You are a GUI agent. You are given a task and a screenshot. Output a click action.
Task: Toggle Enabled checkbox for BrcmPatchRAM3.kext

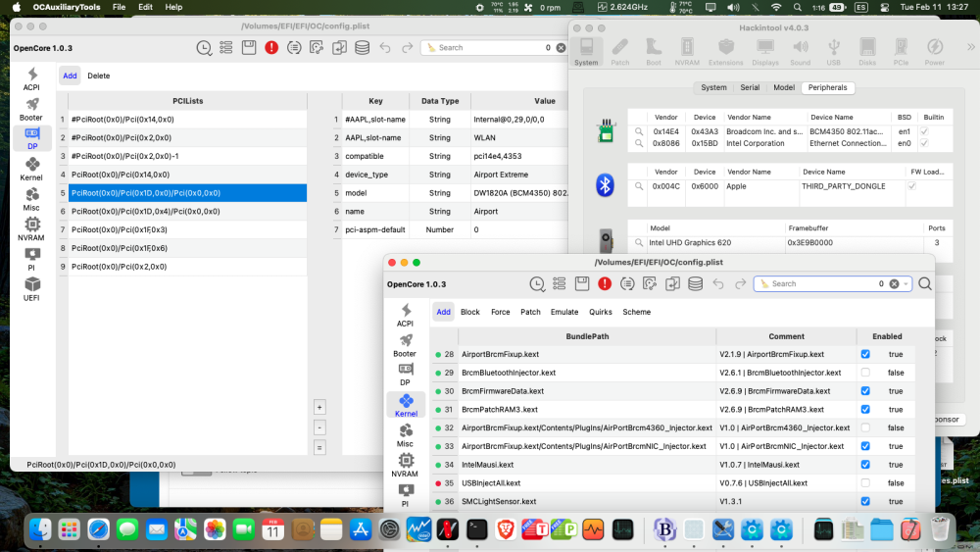865,410
